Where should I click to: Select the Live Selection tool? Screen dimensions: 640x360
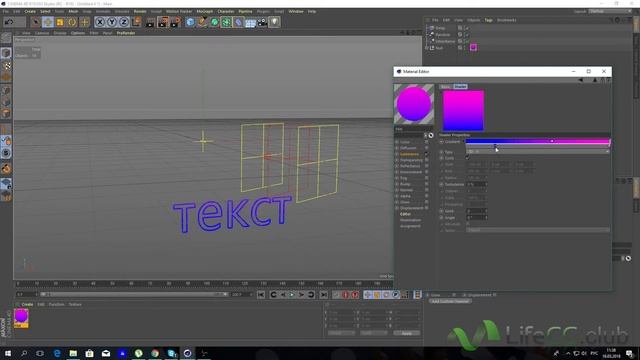(x=36, y=22)
